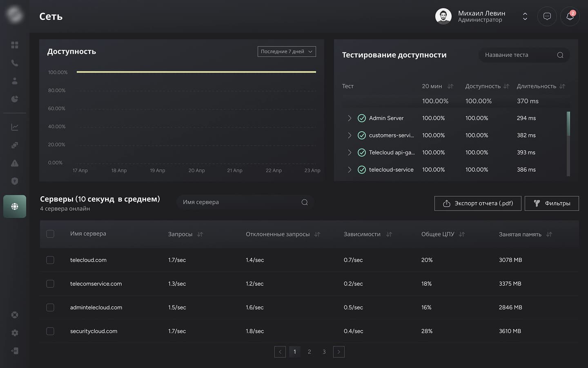This screenshot has width=588, height=368.
Task: Open the Фильтры button
Action: [551, 203]
